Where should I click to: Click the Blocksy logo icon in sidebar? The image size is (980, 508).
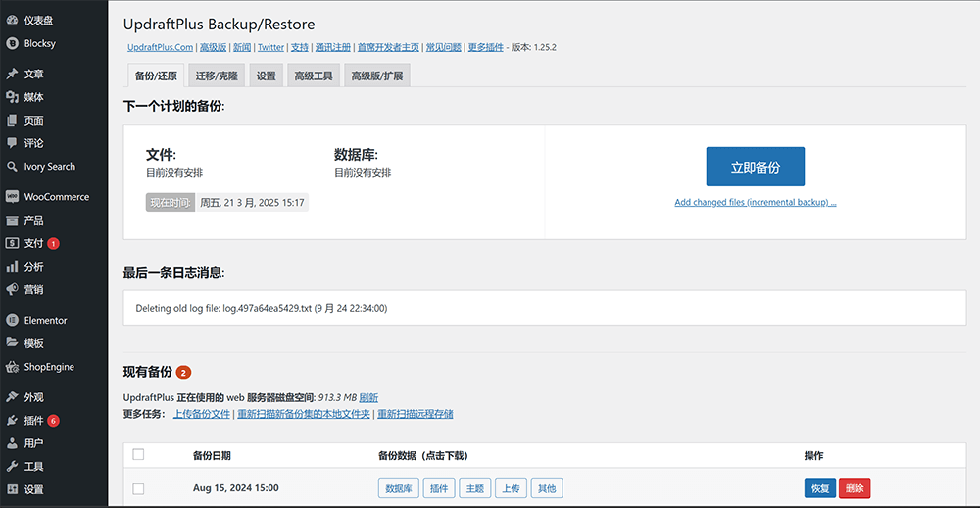pyautogui.click(x=12, y=44)
